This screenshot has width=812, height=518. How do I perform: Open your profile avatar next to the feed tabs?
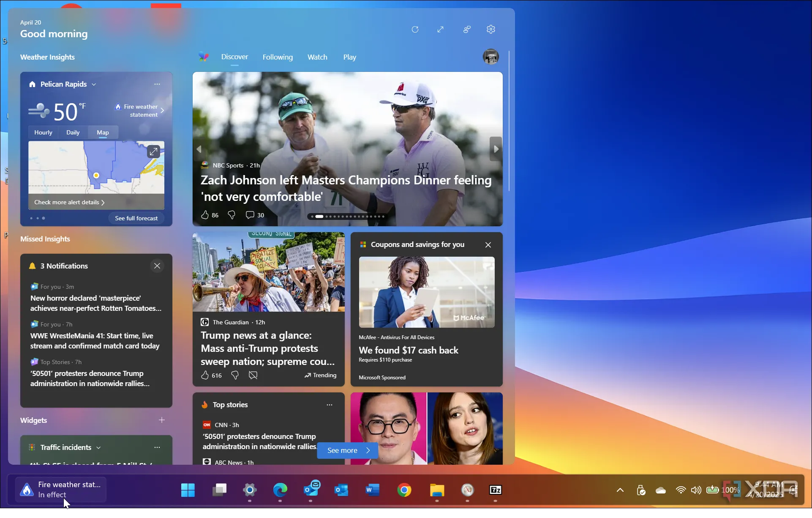(490, 56)
